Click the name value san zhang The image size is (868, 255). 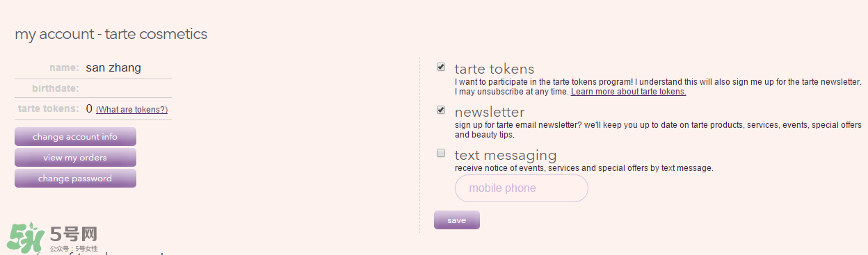point(113,67)
